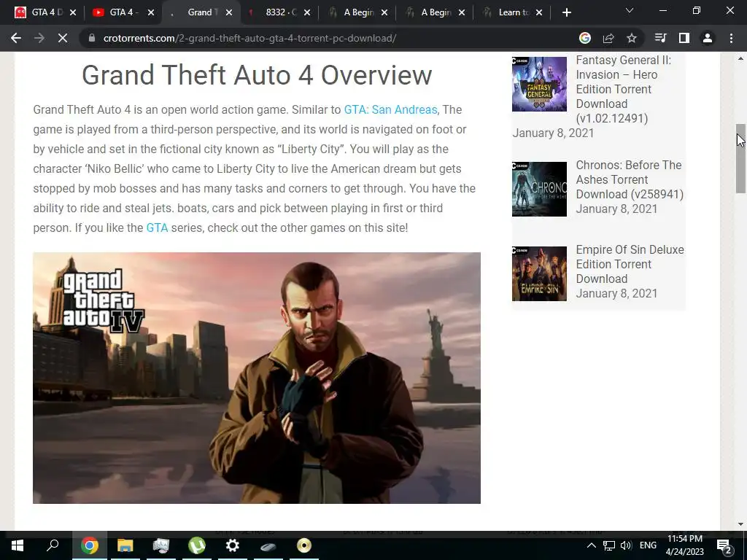
Task: View site information lock icon
Action: (91, 38)
